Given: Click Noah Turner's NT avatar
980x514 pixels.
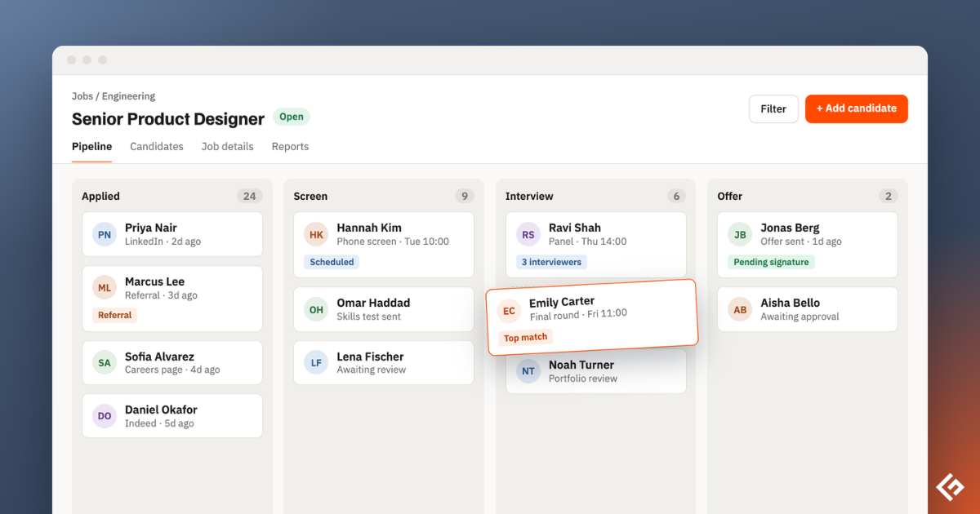Looking at the screenshot, I should 528,371.
